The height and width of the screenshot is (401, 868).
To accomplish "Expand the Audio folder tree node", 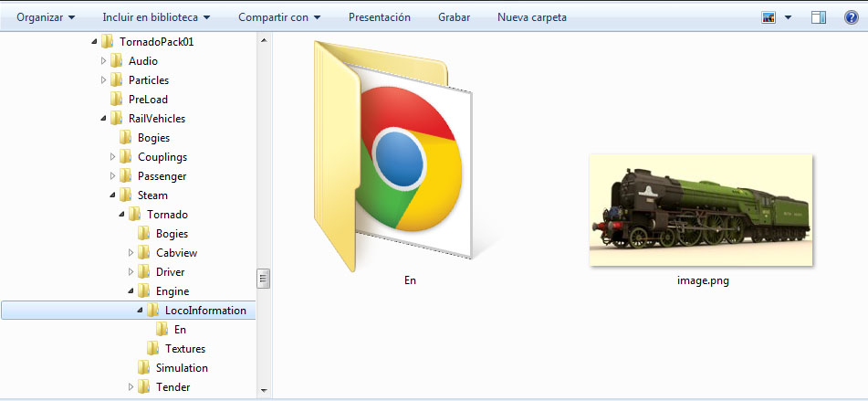I will tap(103, 61).
